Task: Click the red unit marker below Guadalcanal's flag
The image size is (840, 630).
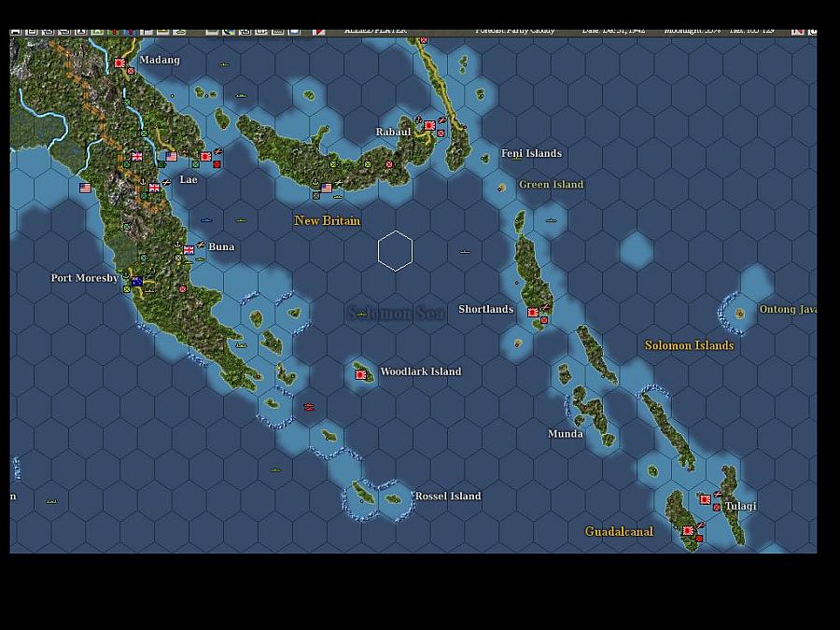Action: coord(699,539)
